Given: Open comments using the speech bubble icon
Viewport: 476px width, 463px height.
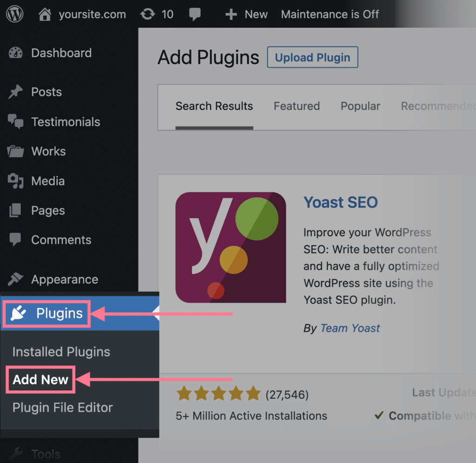Looking at the screenshot, I should (195, 14).
